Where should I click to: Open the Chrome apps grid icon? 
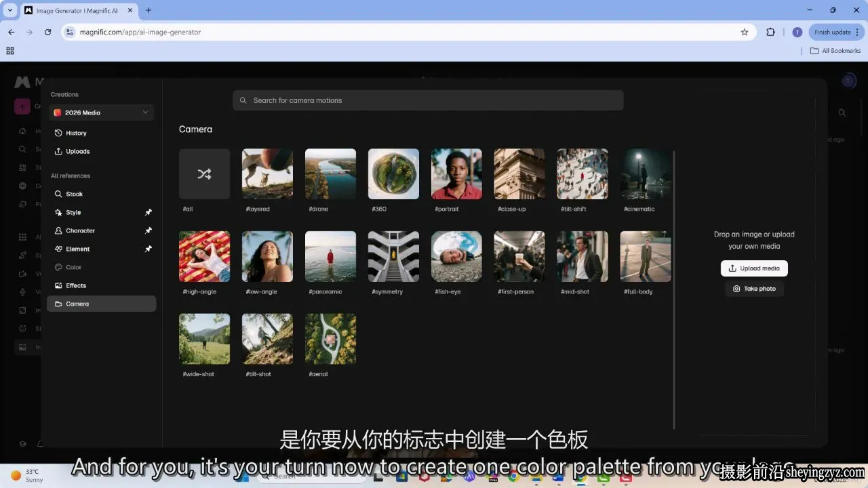pos(10,51)
